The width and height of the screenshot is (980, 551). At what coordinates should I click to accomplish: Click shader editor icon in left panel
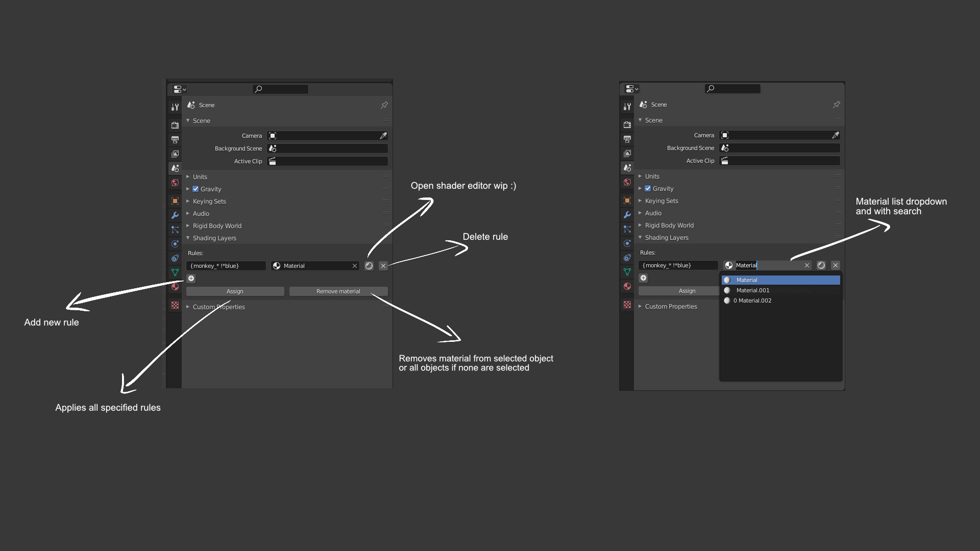click(369, 266)
